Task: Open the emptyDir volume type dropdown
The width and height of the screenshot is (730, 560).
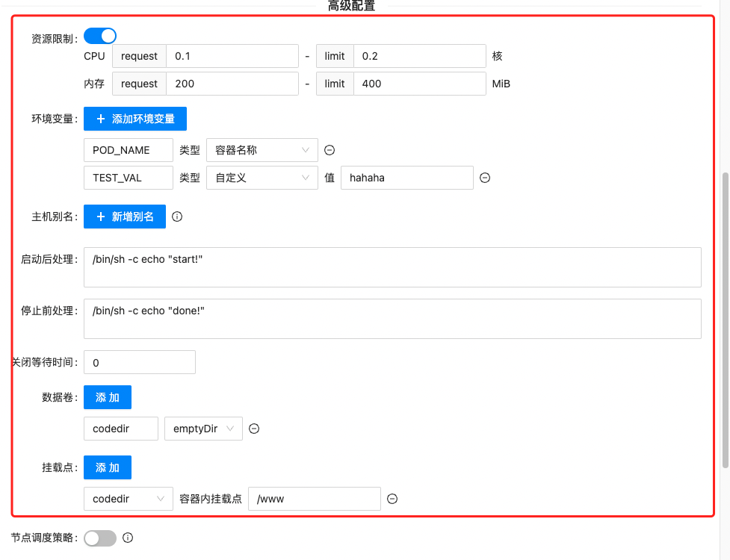Action: [203, 429]
